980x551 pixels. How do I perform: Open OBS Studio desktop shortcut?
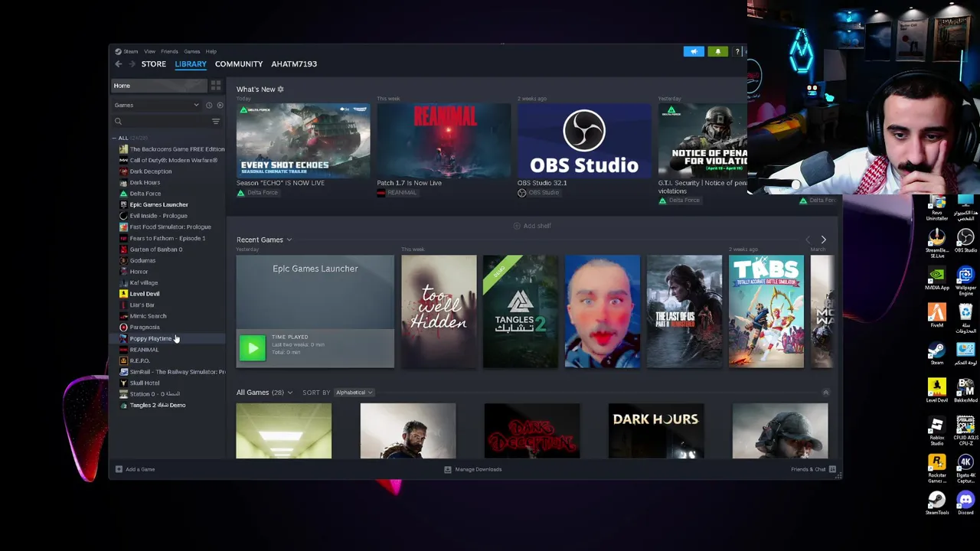965,240
